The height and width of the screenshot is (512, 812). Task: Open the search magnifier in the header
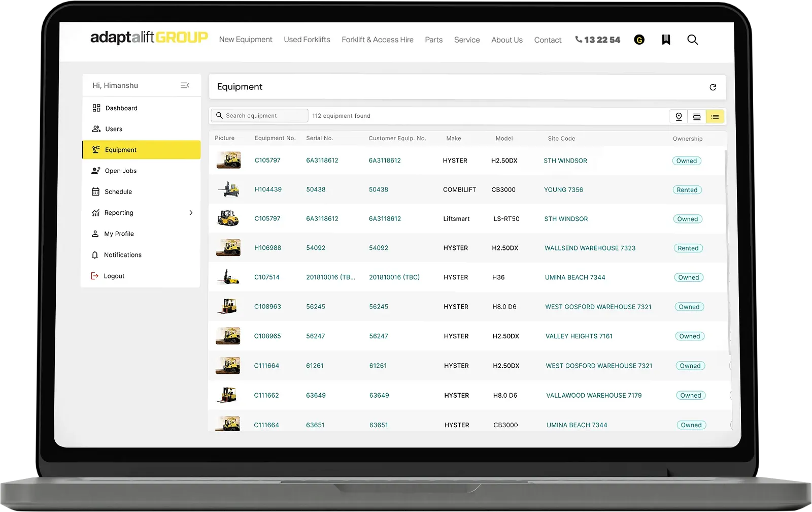tap(692, 40)
